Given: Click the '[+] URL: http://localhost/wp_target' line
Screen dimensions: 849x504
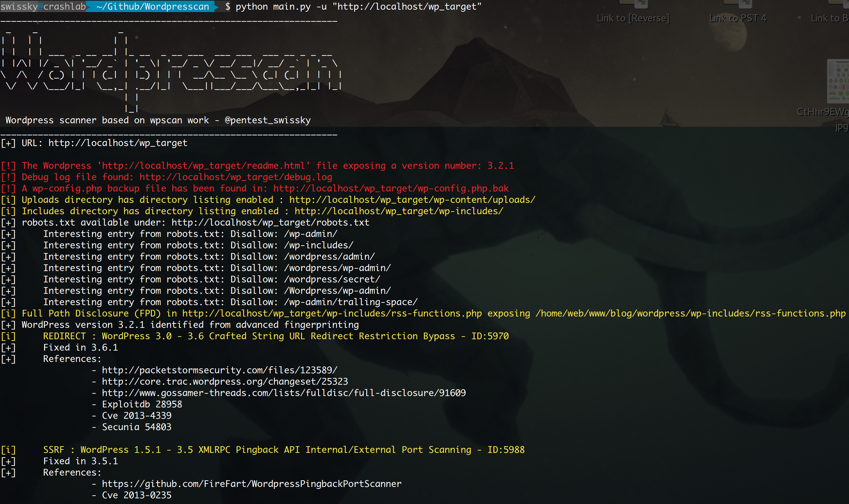Looking at the screenshot, I should [x=94, y=143].
